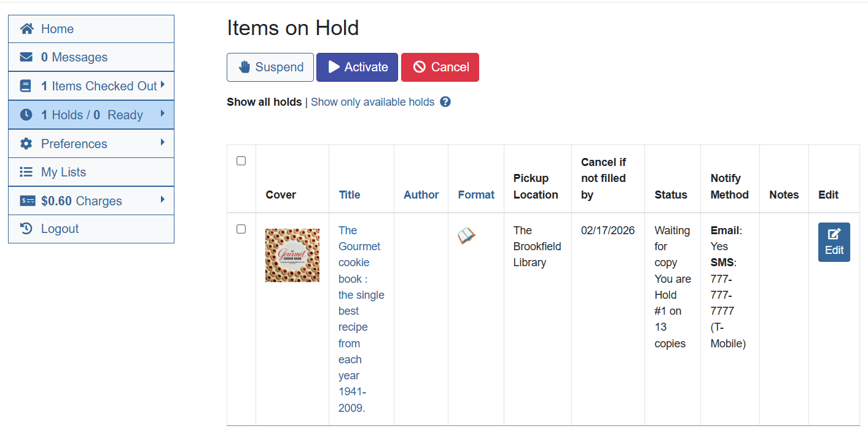
Task: Expand the Holds sidebar submenu
Action: coord(164,114)
